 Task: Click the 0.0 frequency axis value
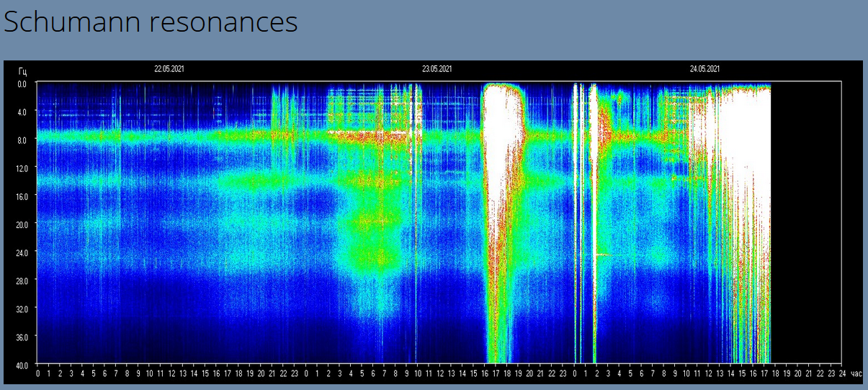[22, 83]
